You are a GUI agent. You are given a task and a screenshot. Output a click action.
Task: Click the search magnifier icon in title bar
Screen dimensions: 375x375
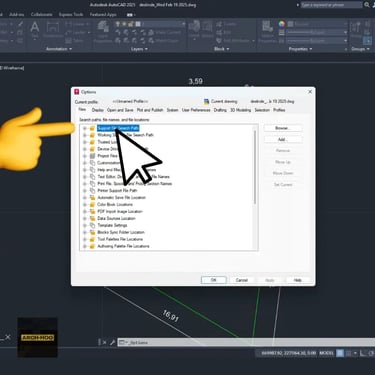(367, 5)
